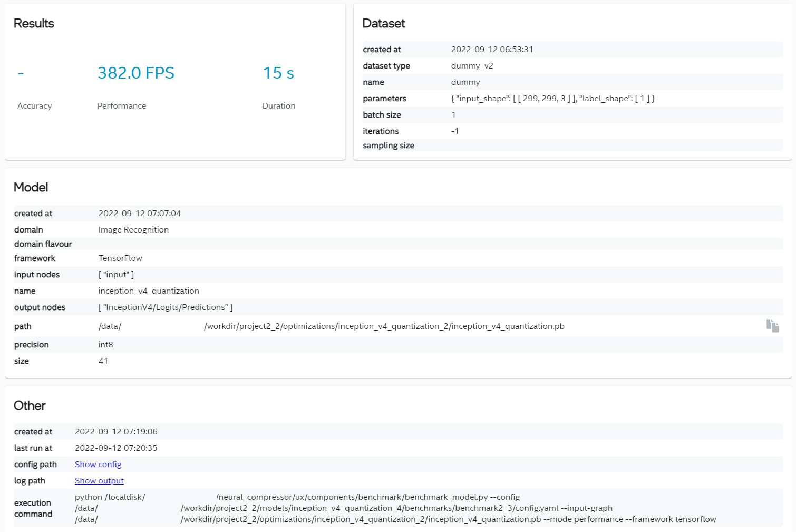Click the framework label in Model
This screenshot has height=532, width=796.
coord(35,258)
